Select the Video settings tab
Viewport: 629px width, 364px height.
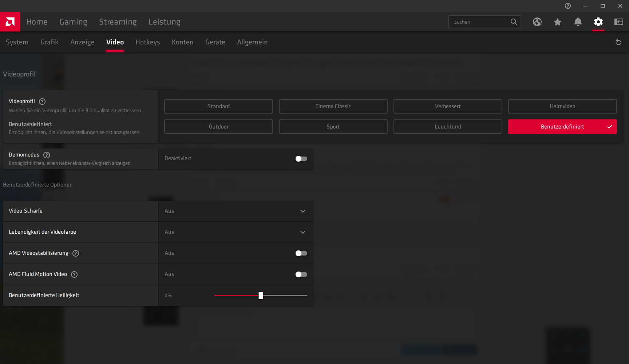click(x=115, y=42)
